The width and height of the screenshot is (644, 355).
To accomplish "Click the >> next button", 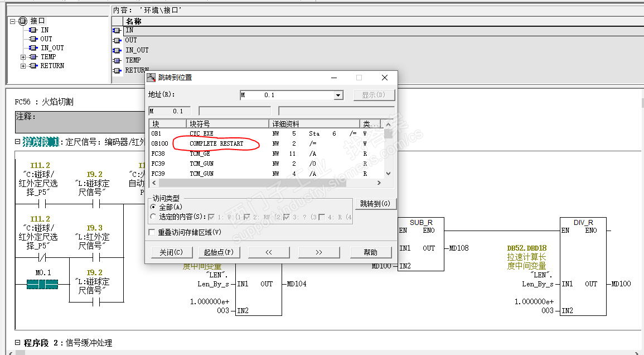I will 319,252.
